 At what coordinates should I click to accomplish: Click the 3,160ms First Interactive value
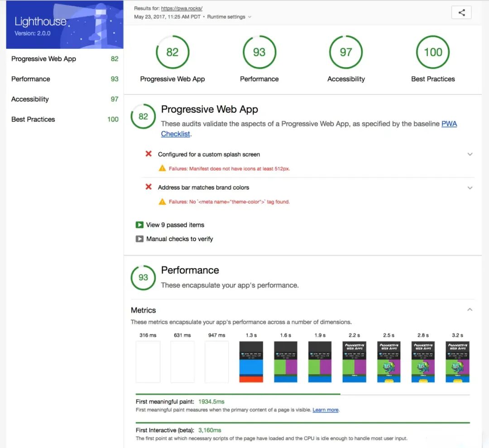coord(210,430)
